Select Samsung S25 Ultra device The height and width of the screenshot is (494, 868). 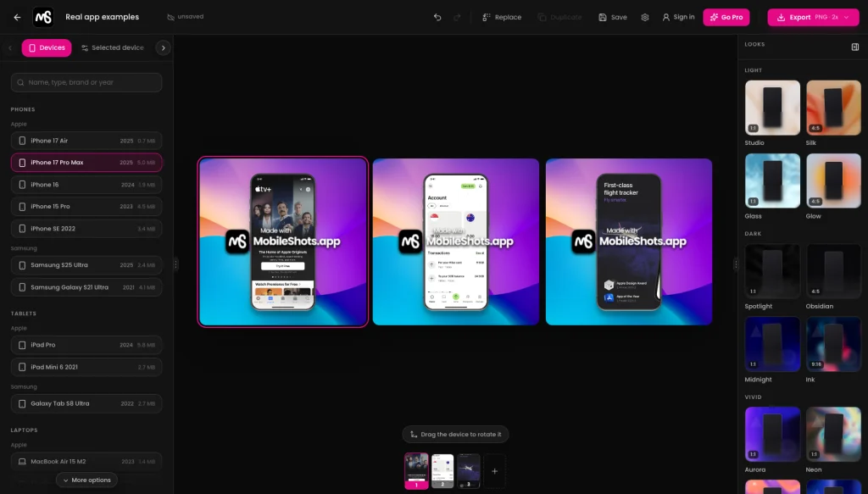(86, 265)
